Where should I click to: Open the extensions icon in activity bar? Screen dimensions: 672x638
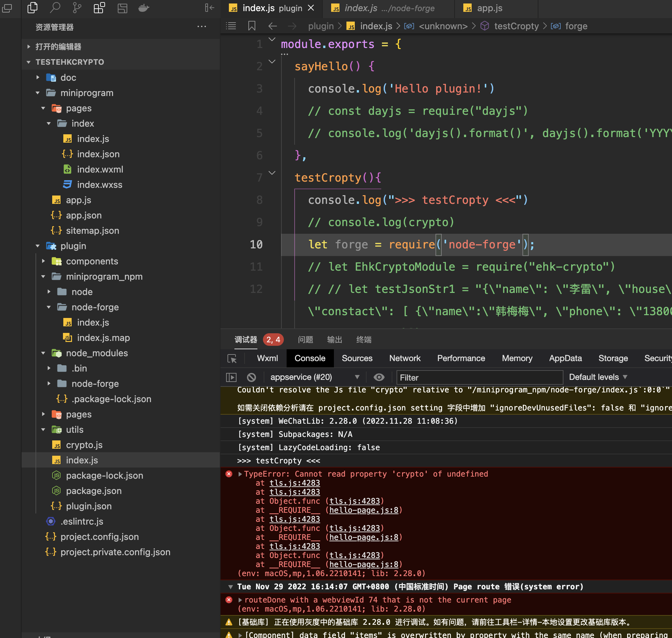click(x=99, y=8)
